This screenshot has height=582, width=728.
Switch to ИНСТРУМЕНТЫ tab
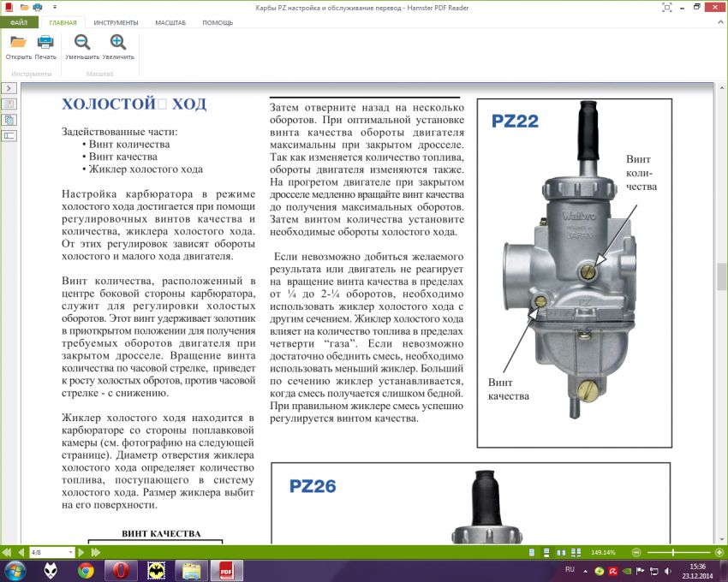(116, 22)
